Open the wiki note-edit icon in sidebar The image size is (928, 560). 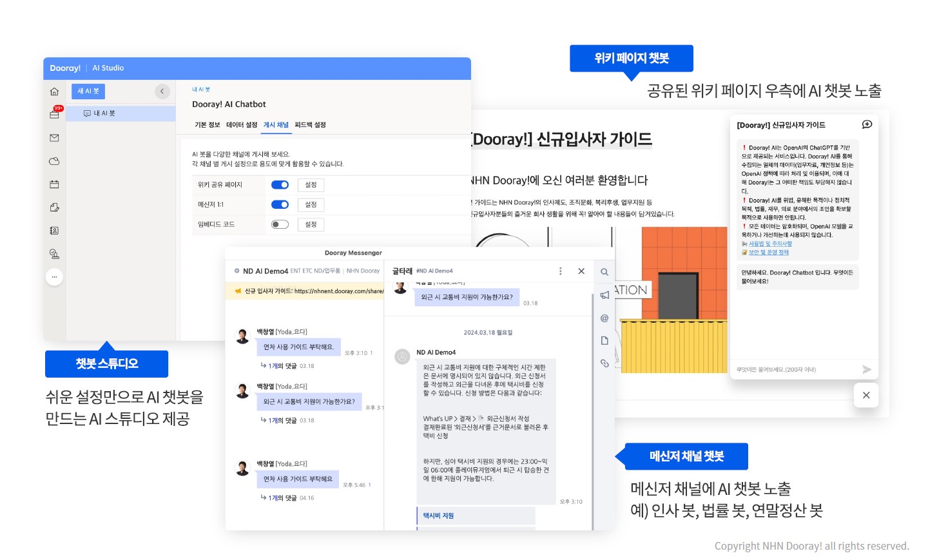[x=54, y=208]
